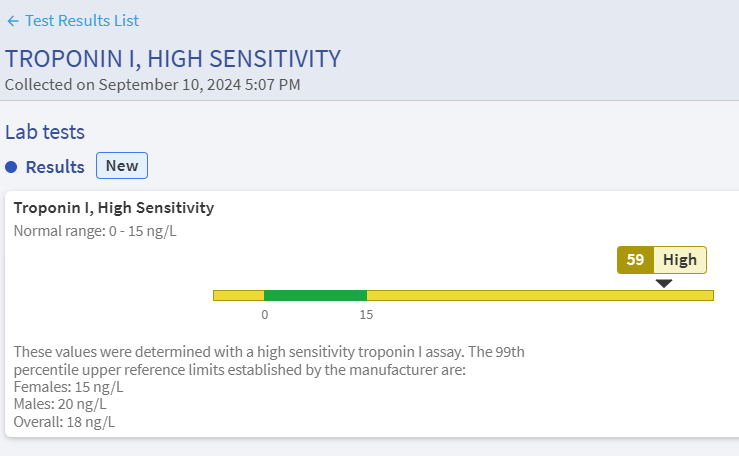This screenshot has height=456, width=739.
Task: Click the yellow high-range bar segment
Action: 540,295
